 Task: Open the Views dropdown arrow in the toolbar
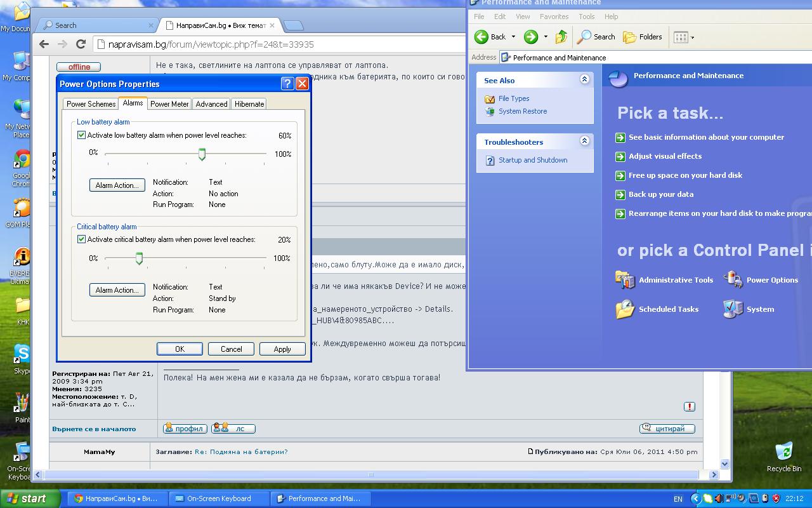coord(692,37)
